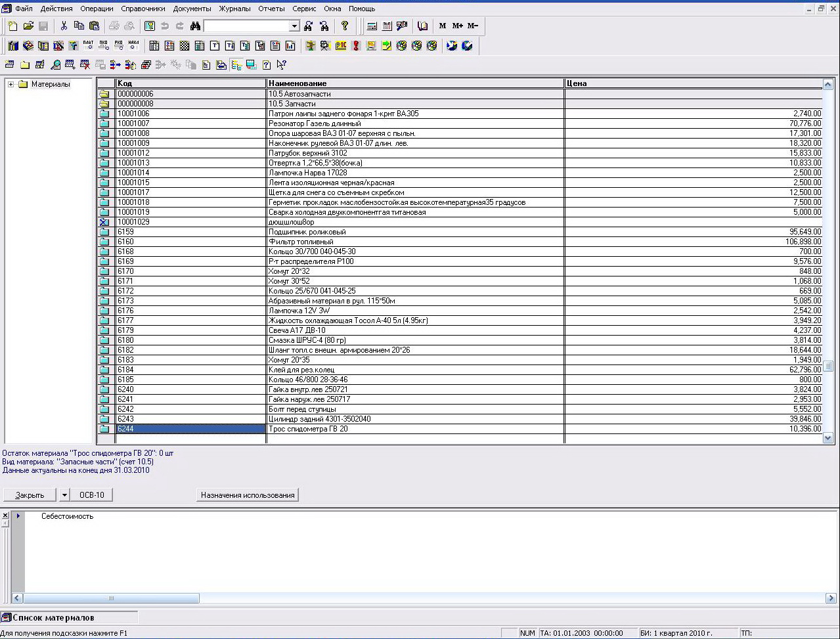The height and width of the screenshot is (639, 840).
Task: Click the folder icon of row 000000006
Action: coord(104,94)
